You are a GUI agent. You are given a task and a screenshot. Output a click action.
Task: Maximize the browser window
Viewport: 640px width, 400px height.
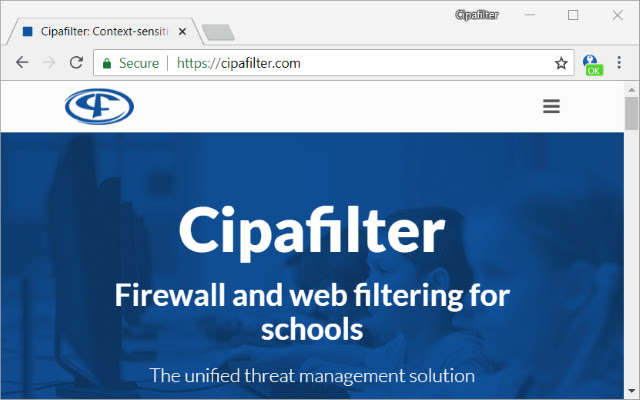point(573,15)
